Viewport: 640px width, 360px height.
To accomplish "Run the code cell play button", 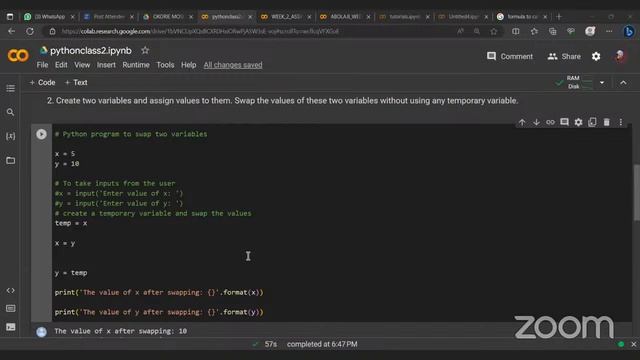I will click(41, 134).
